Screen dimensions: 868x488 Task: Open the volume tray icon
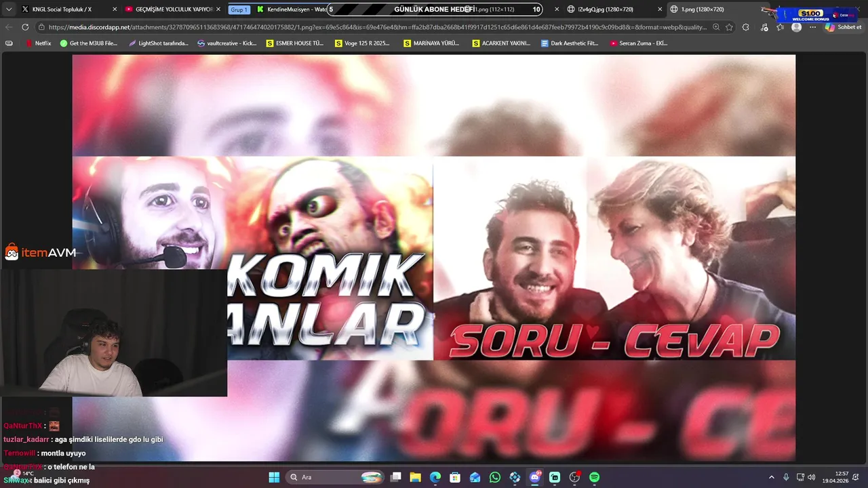tap(812, 477)
